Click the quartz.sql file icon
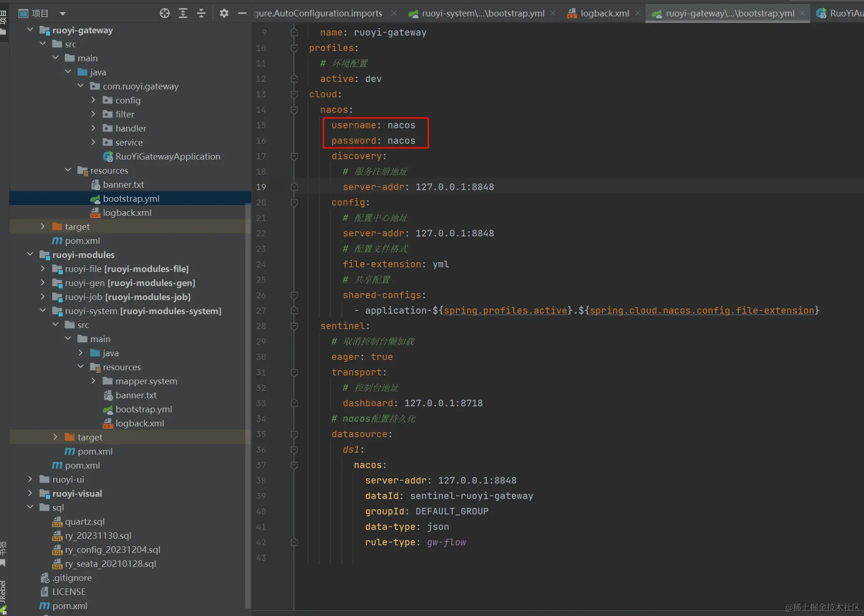 [58, 522]
